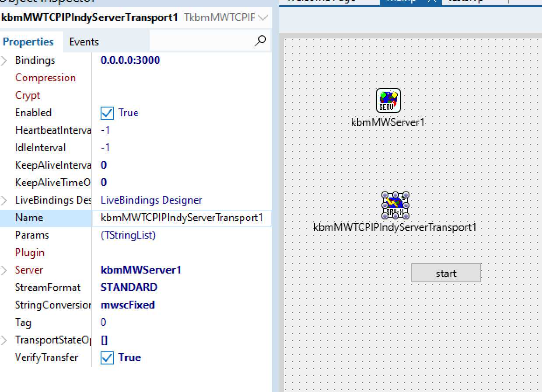Expand the TransportStateOptions property

4,340
